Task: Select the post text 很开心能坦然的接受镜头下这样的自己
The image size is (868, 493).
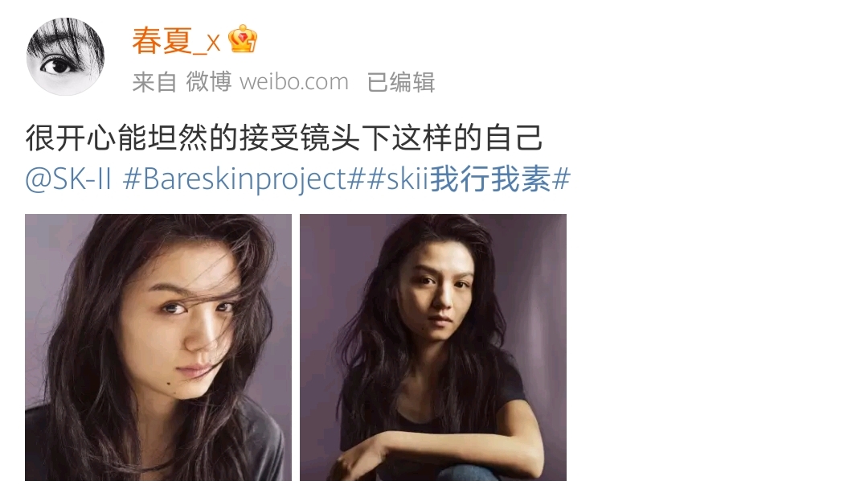Action: (284, 138)
